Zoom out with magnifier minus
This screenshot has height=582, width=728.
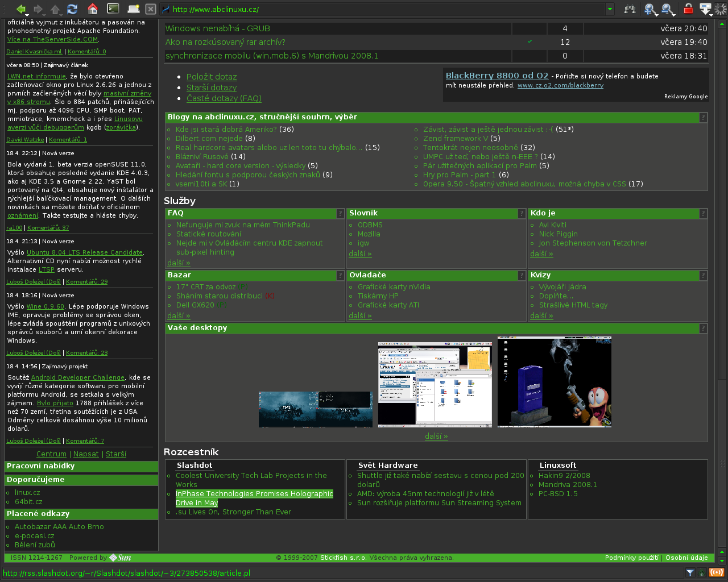click(x=667, y=9)
